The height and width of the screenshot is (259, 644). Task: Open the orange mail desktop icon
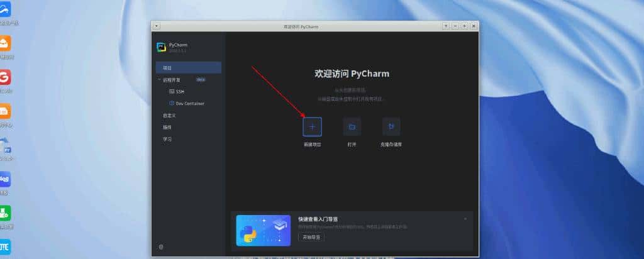pyautogui.click(x=5, y=43)
